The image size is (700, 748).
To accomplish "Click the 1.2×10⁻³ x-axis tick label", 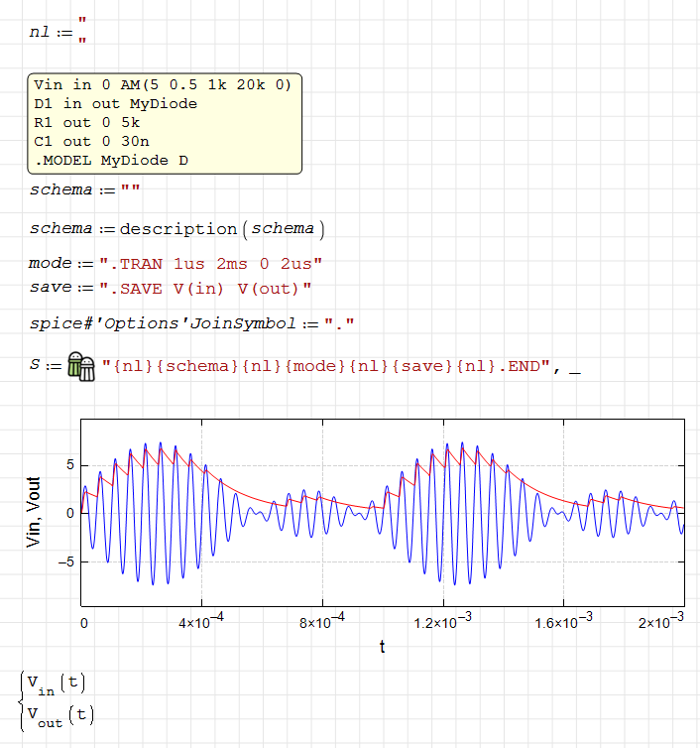I will (x=443, y=622).
